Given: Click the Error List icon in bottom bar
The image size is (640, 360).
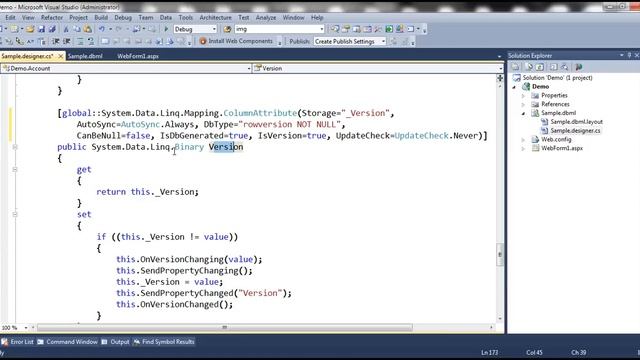Looking at the screenshot, I should point(4,342).
